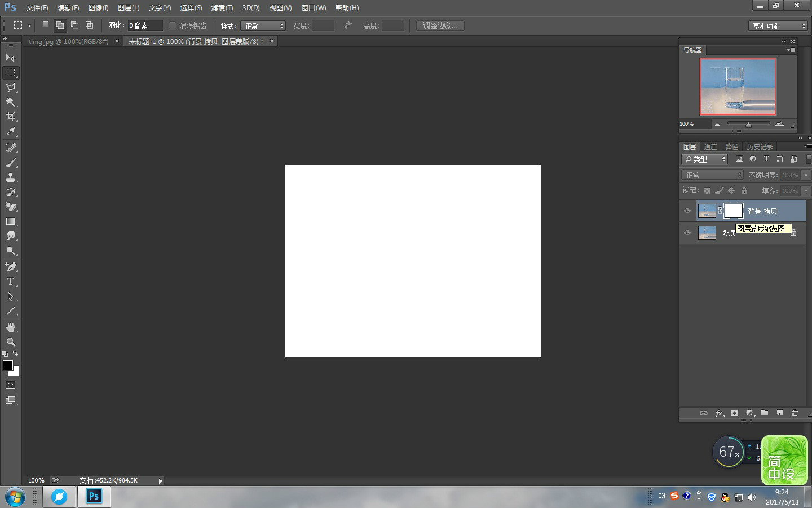Select the Crop tool
This screenshot has height=508, width=812.
[x=10, y=117]
